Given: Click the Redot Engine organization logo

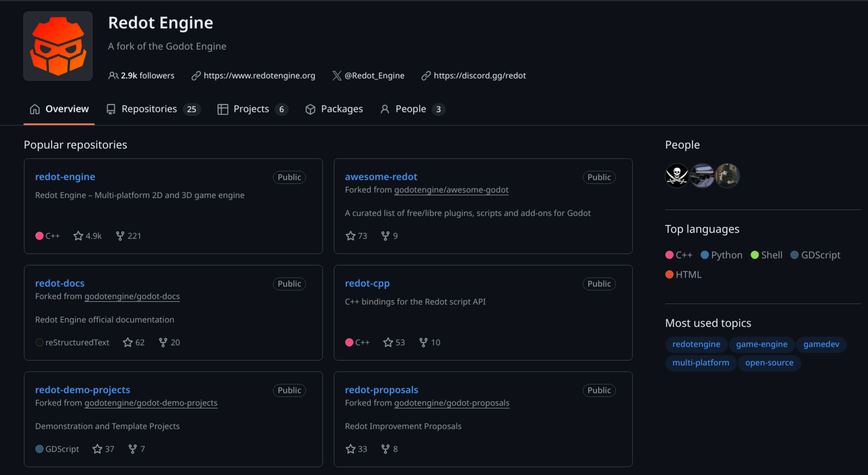Looking at the screenshot, I should (x=58, y=46).
